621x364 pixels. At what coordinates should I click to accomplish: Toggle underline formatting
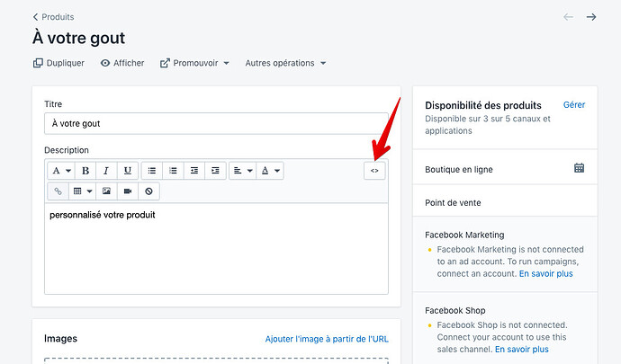click(128, 171)
